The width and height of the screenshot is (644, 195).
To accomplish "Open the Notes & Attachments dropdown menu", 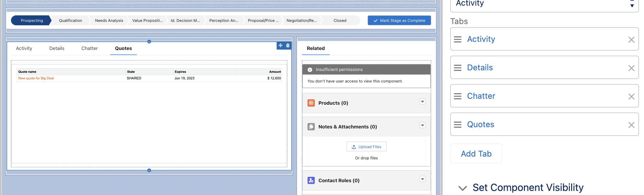I will pos(422,125).
